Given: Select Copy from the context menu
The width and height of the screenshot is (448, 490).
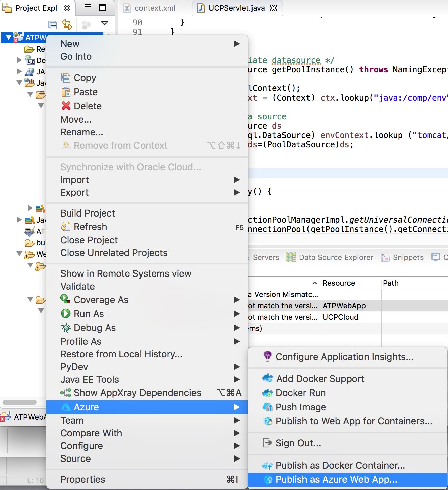Looking at the screenshot, I should [x=85, y=78].
